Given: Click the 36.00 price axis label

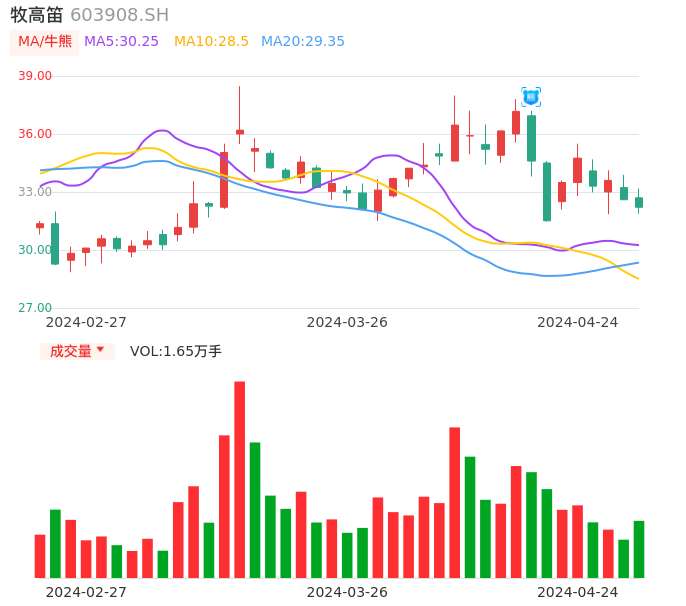Looking at the screenshot, I should (35, 134).
